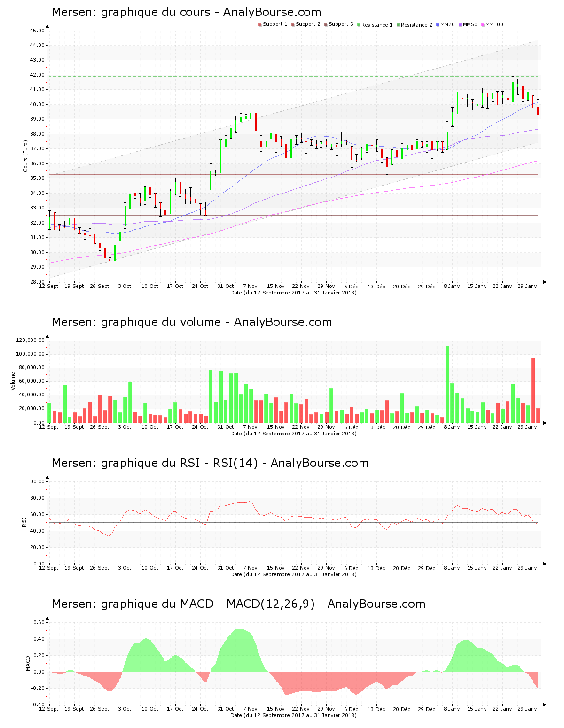The height and width of the screenshot is (728, 564).
Task: Click the 80.00 value on the RSI axis
Action: point(37,498)
